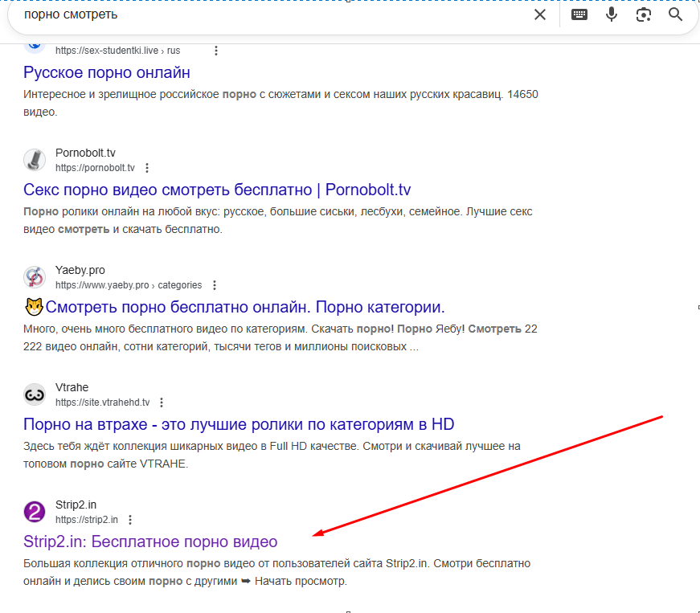
Task: Clear the search query with the X icon
Action: (x=540, y=15)
